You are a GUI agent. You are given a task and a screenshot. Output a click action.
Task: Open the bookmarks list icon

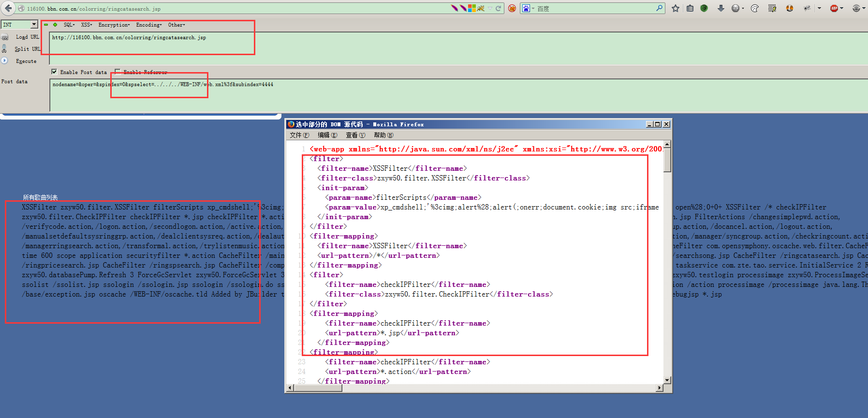[x=690, y=8]
